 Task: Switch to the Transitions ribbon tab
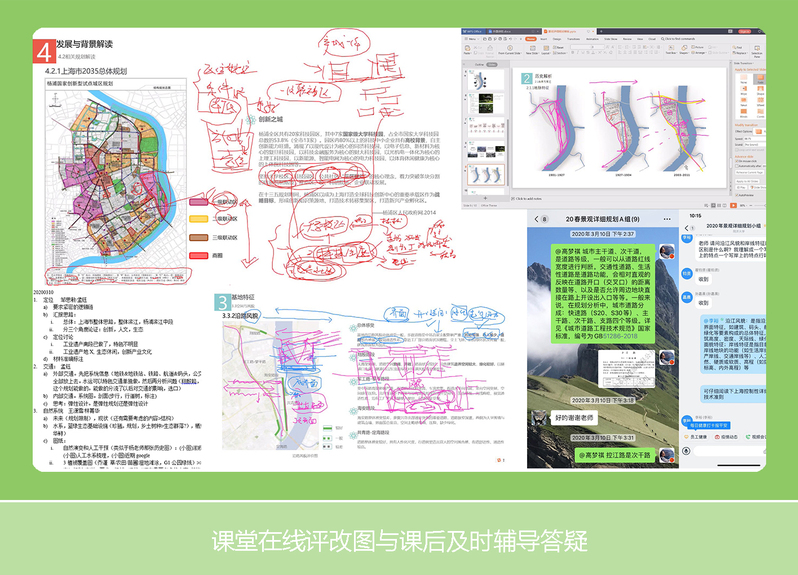click(574, 39)
